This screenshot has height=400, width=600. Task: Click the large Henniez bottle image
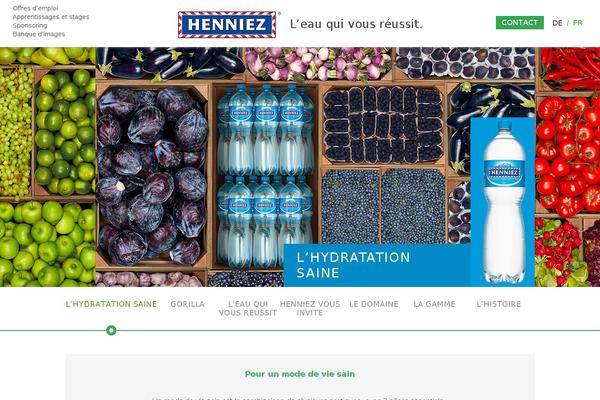click(x=504, y=202)
